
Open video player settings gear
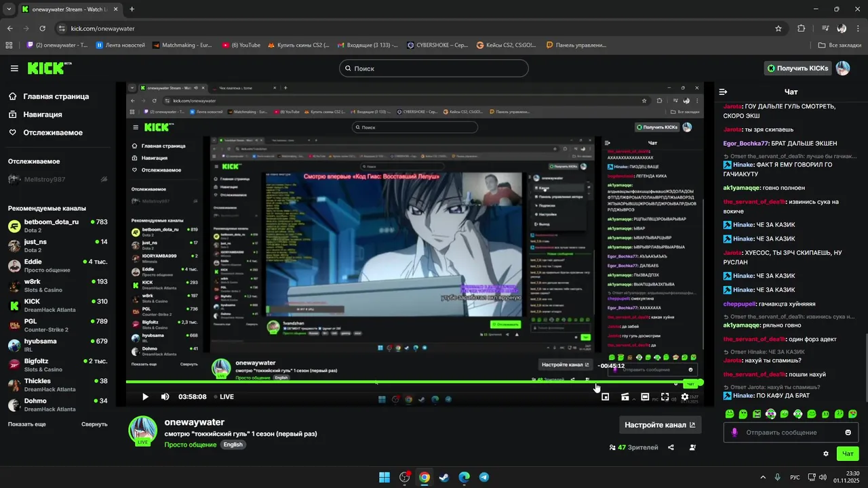pos(685,397)
